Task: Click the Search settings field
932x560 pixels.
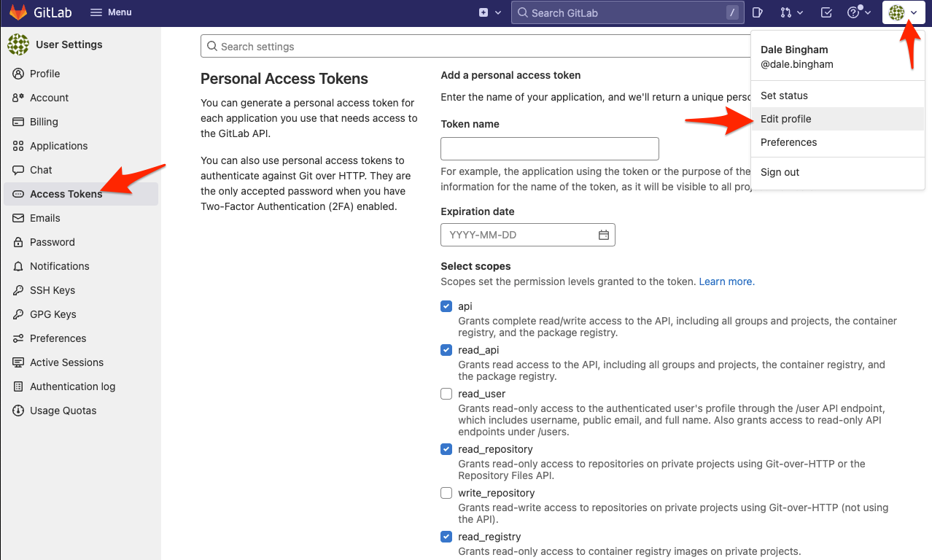Action: [x=475, y=46]
